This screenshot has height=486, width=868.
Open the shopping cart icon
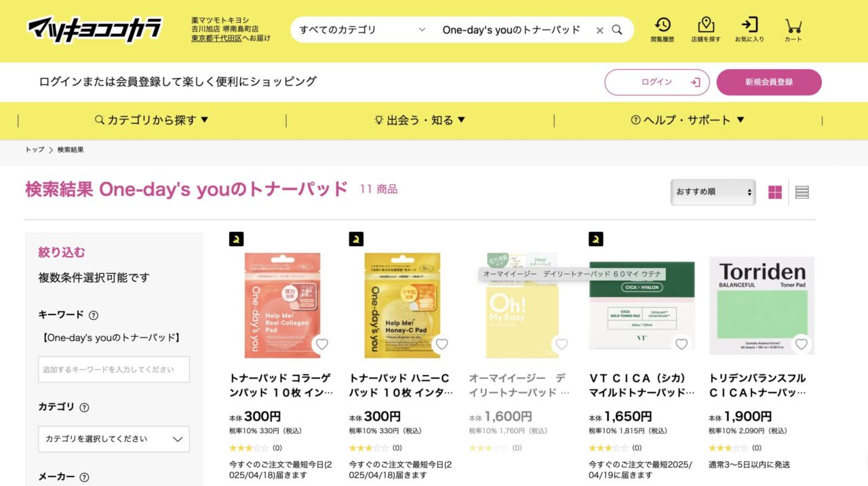(x=793, y=30)
